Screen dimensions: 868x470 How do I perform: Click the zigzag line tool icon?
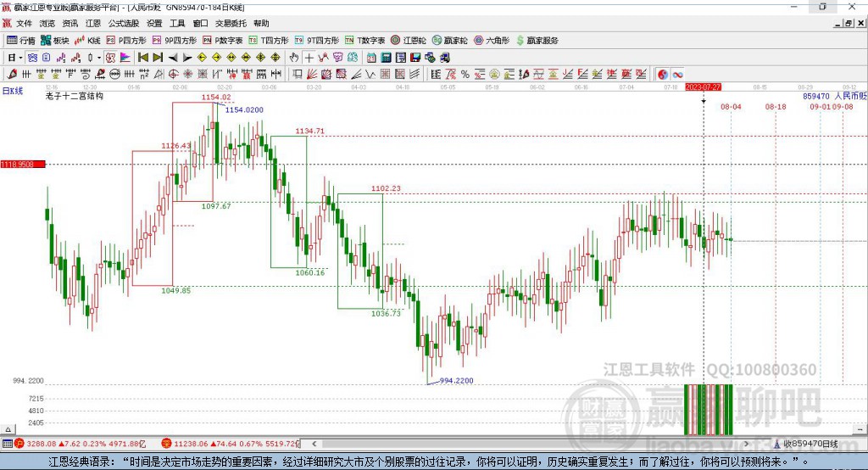(x=370, y=75)
